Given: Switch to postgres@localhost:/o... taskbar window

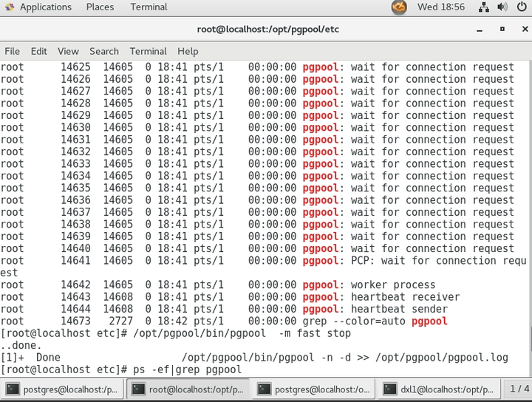Looking at the screenshot, I should point(314,389).
